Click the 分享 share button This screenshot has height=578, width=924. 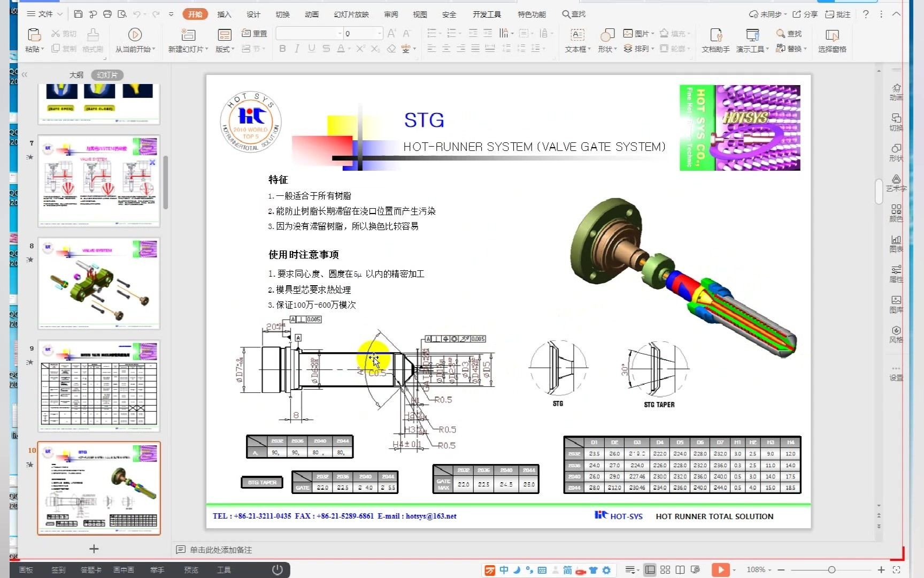coord(806,14)
